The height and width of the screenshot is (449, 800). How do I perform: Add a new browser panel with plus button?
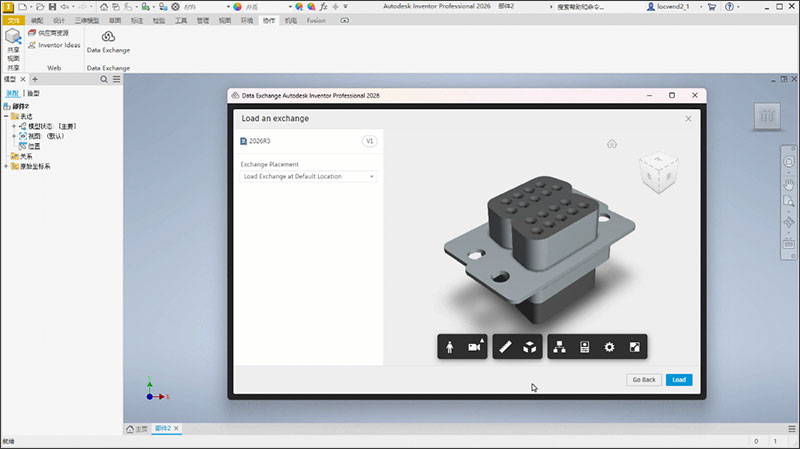click(x=35, y=79)
